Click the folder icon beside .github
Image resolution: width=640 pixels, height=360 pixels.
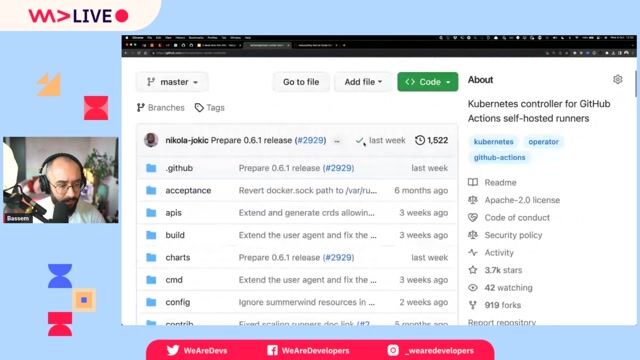coord(151,168)
